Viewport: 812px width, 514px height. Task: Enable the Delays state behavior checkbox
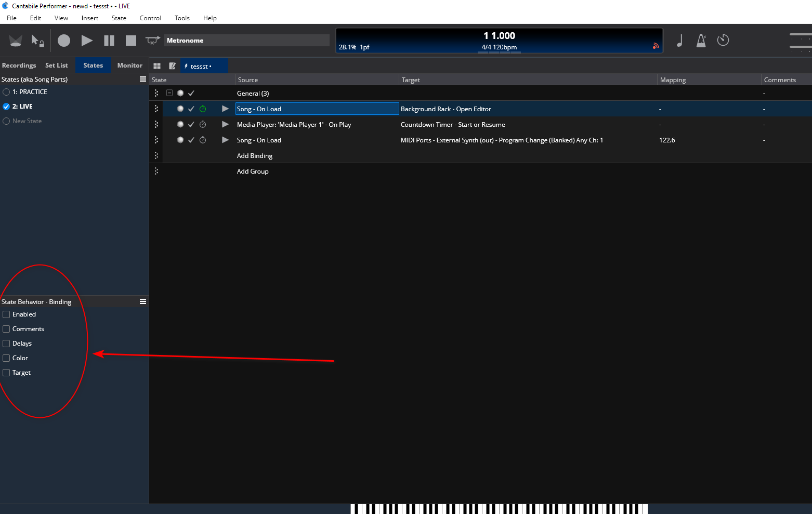coord(6,344)
